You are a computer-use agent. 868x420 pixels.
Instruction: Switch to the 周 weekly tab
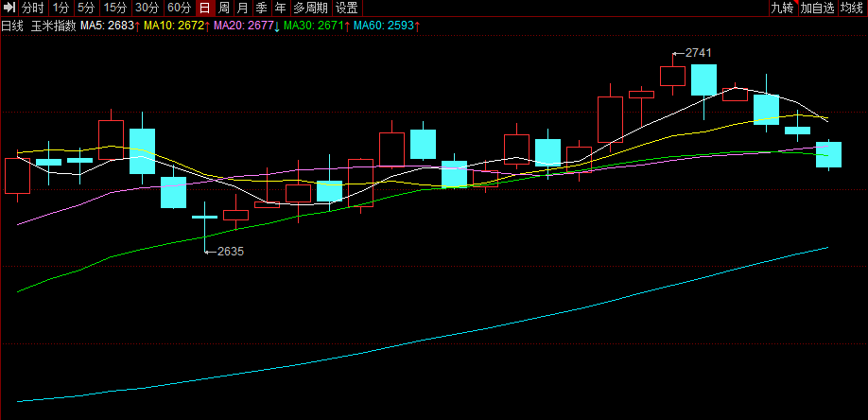224,8
